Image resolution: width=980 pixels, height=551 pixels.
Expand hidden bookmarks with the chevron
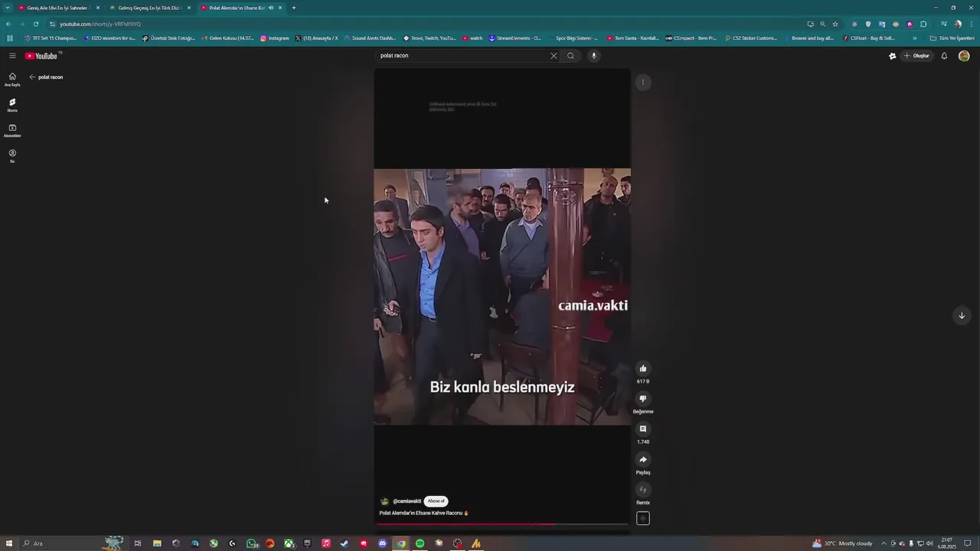coord(914,38)
